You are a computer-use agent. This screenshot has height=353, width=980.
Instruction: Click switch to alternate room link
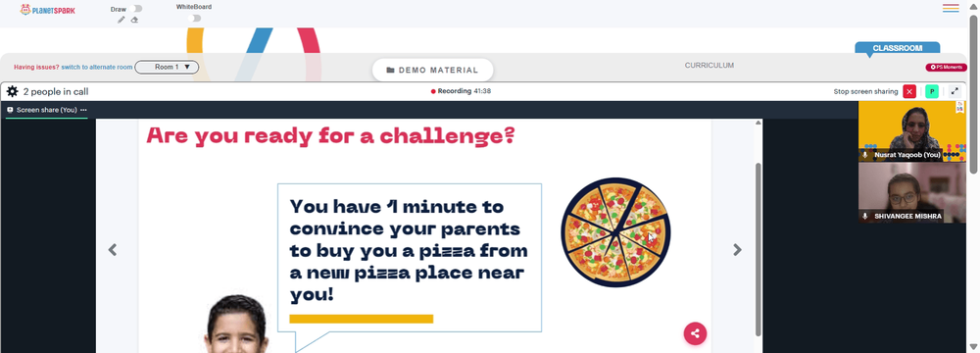point(97,67)
